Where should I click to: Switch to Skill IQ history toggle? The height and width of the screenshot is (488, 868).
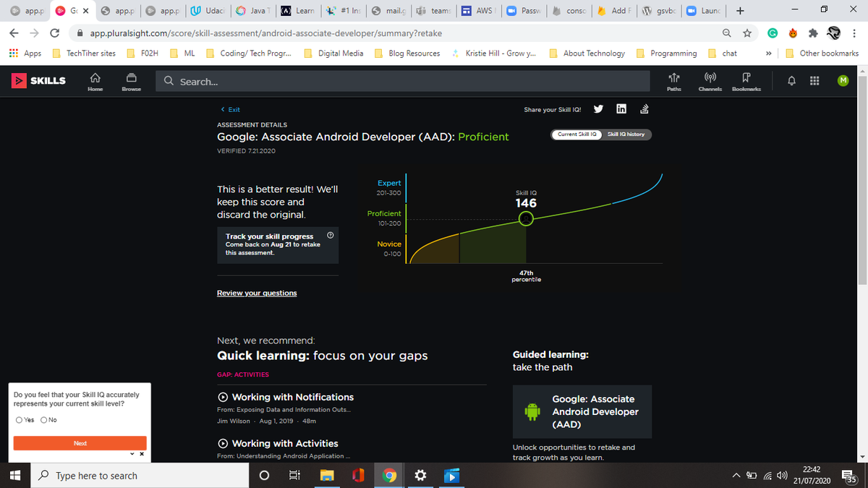626,134
